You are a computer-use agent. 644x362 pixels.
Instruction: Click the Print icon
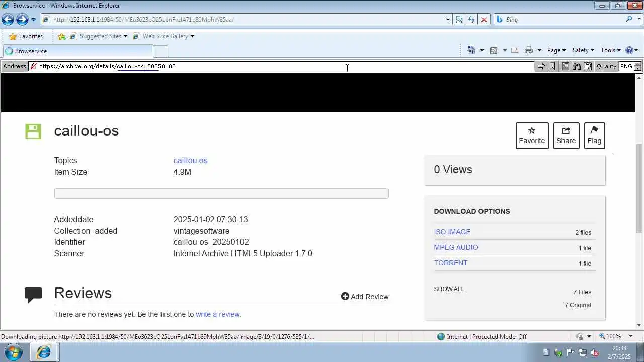(528, 50)
